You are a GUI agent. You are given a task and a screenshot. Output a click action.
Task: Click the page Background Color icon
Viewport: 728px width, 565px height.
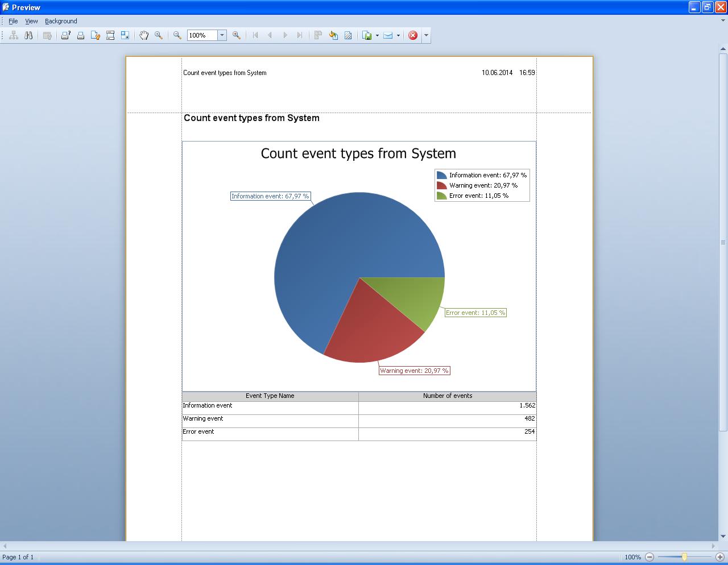(333, 35)
